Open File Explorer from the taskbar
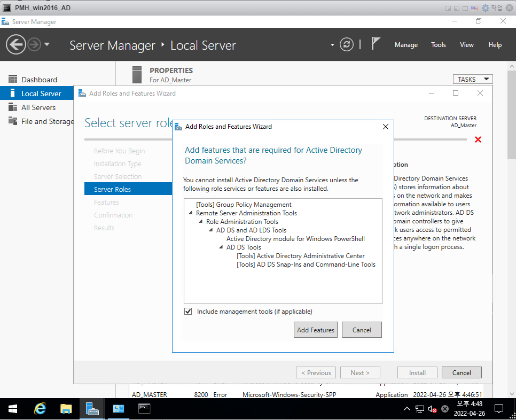The width and height of the screenshot is (516, 420). pyautogui.click(x=66, y=409)
